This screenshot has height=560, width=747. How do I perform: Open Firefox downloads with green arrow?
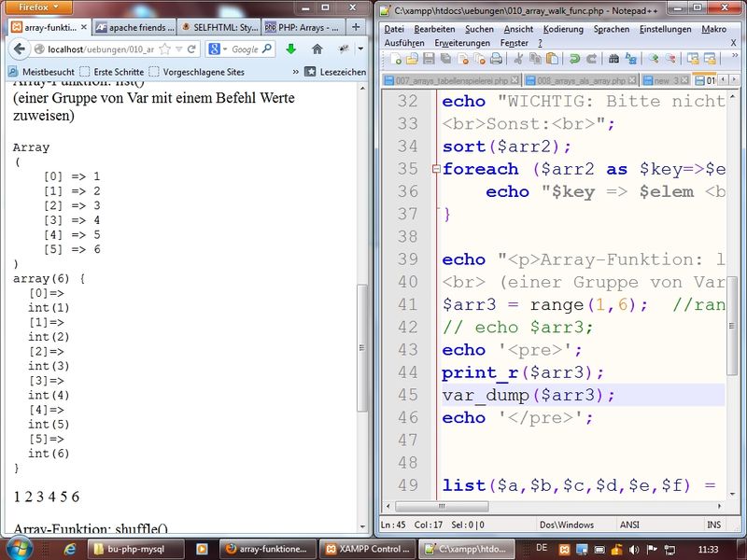pos(290,49)
